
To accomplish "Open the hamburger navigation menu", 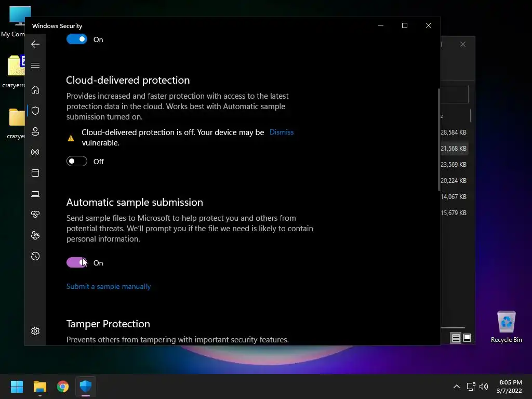I will [35, 65].
